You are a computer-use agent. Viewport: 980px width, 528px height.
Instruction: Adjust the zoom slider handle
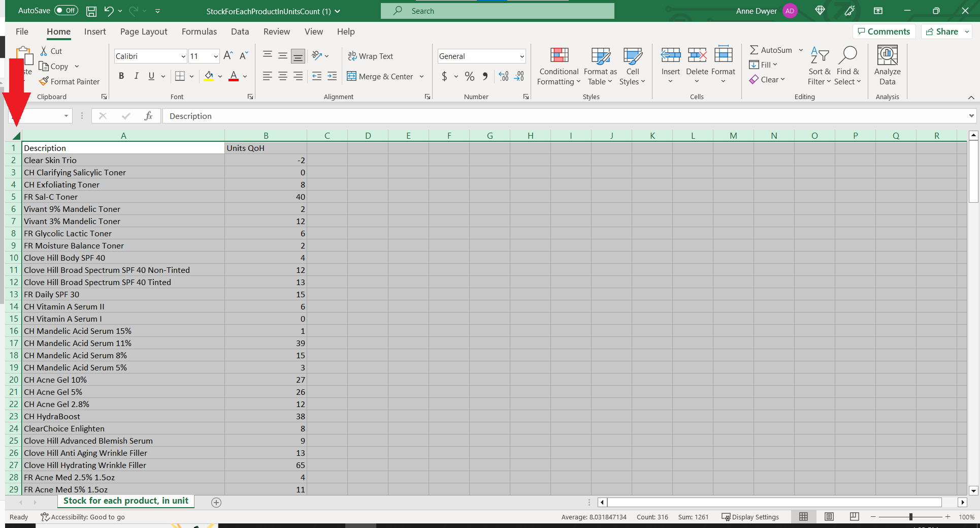911,517
